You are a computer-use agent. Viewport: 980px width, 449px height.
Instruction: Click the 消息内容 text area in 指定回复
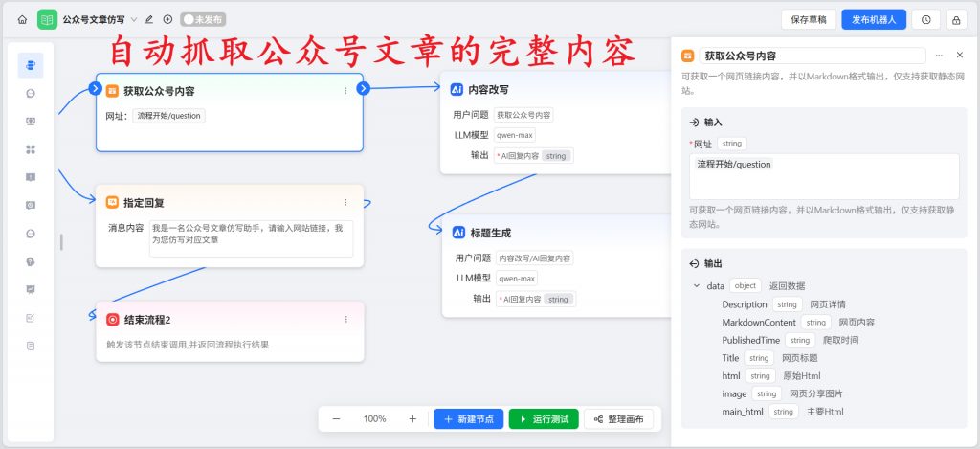252,238
